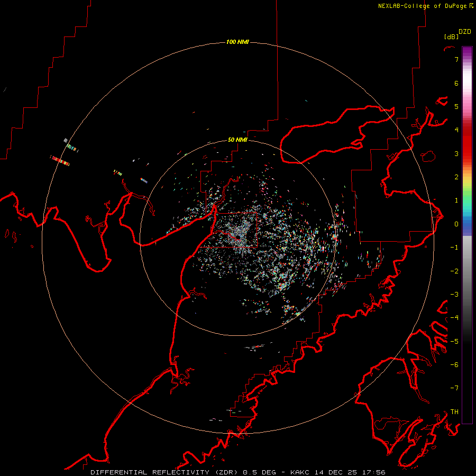The width and height of the screenshot is (476, 476).
Task: Click the TH threshold label on scale
Action: click(x=454, y=412)
